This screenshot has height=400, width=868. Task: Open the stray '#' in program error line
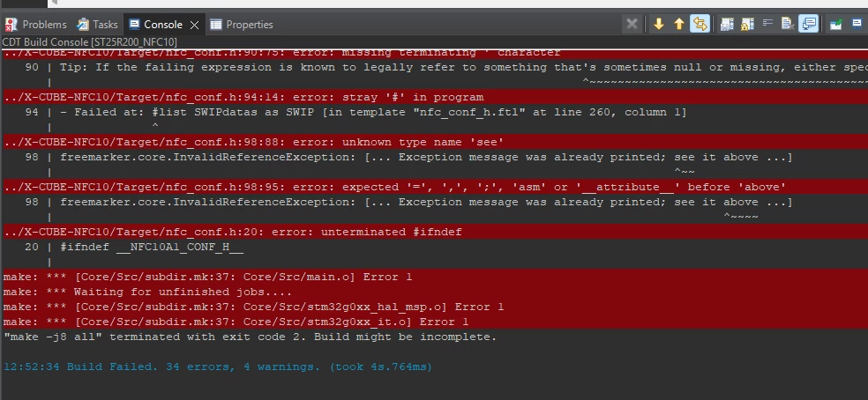436,97
